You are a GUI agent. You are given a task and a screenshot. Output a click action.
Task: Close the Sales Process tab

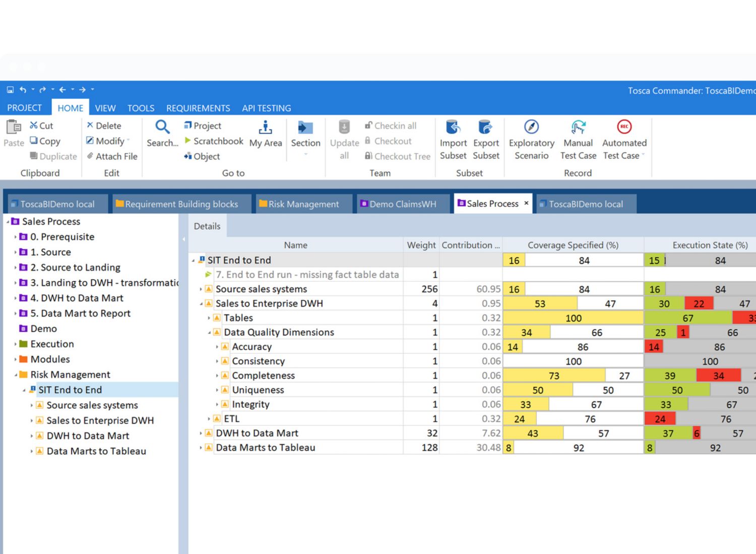coord(526,203)
